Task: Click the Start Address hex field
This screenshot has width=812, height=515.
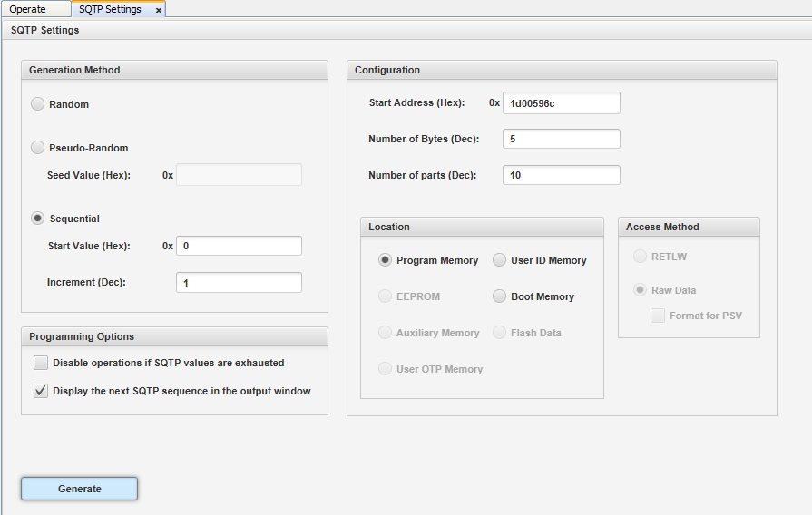Action: (x=561, y=102)
